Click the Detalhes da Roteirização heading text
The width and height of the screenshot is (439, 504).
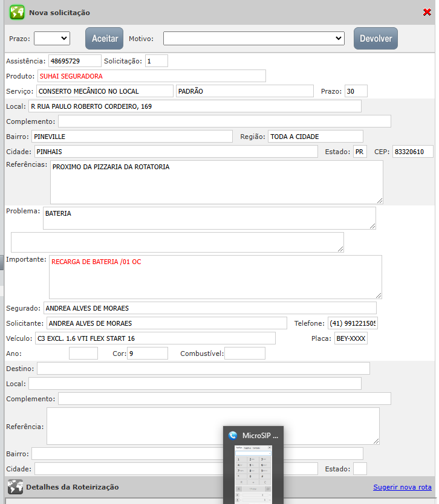(73, 487)
